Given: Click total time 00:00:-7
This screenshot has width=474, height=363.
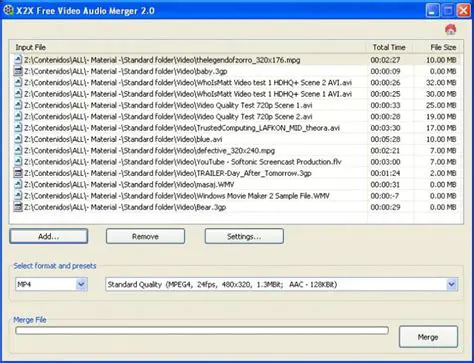Looking at the screenshot, I should coord(385,196).
